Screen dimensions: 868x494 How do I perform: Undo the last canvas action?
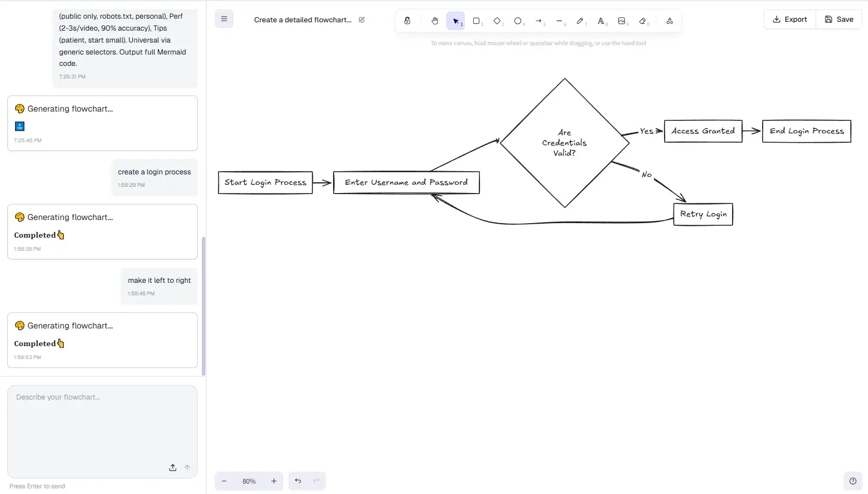point(298,481)
